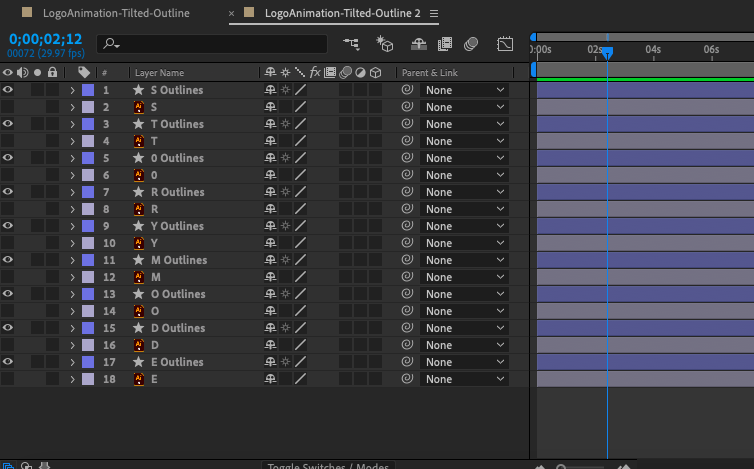Image resolution: width=754 pixels, height=469 pixels.
Task: Click the Draft 3D icon
Action: pyautogui.click(x=384, y=44)
